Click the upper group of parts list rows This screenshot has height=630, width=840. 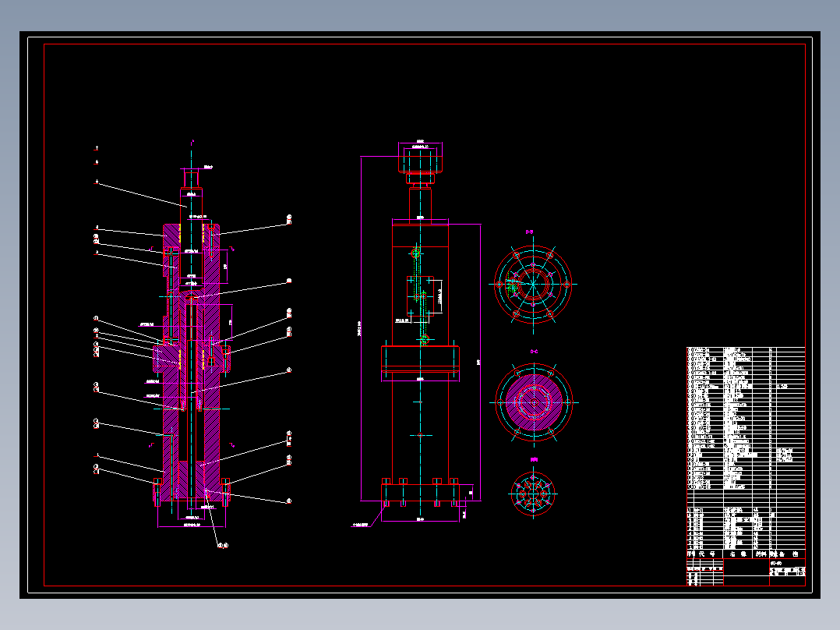pos(746,419)
